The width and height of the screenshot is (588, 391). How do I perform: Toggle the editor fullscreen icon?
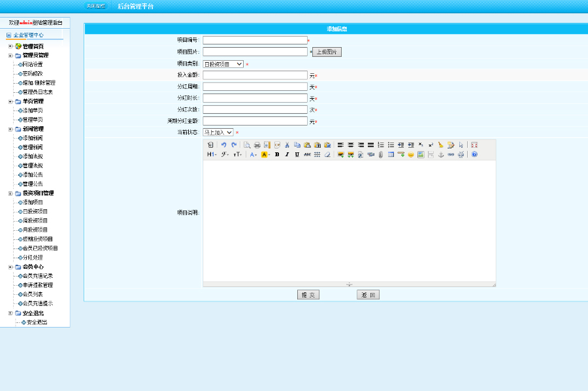[474, 144]
